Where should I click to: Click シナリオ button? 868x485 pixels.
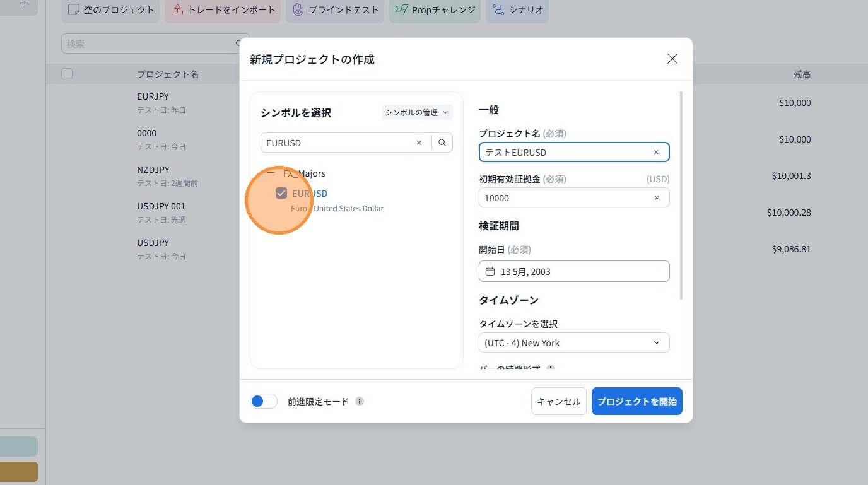pyautogui.click(x=517, y=10)
